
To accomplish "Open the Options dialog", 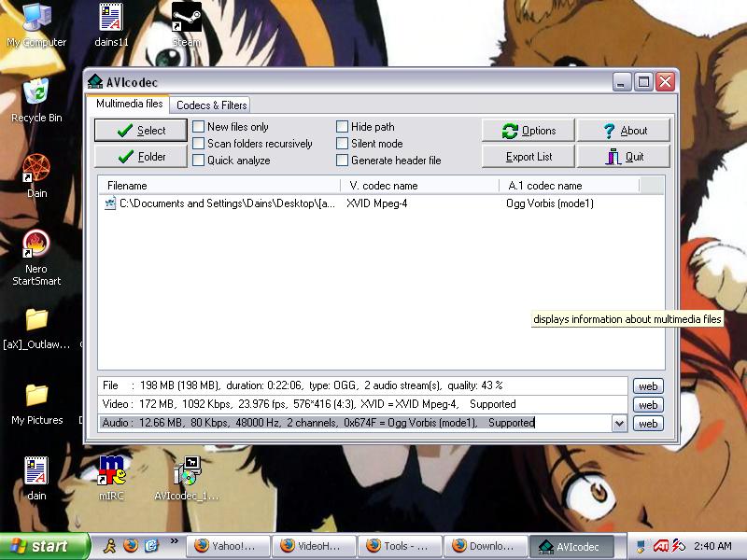I will pos(529,131).
